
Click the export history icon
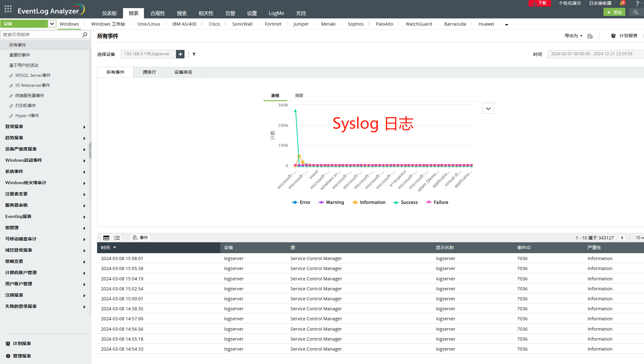(590, 36)
